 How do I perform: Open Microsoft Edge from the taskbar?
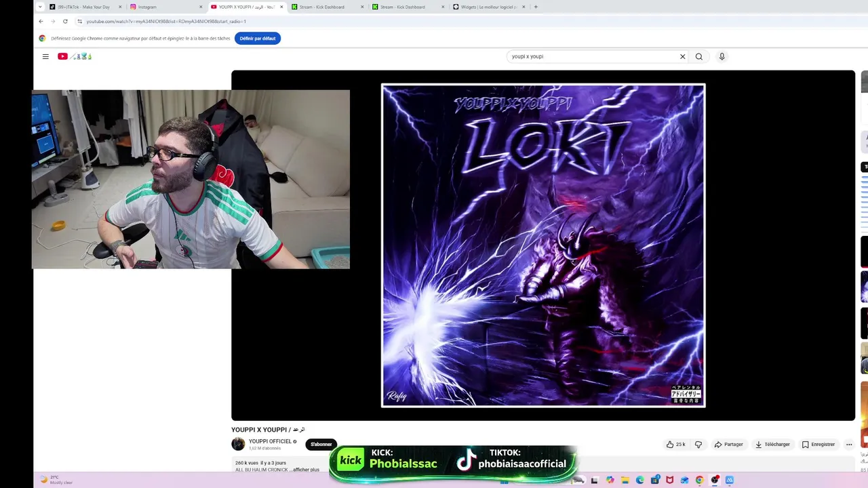640,480
